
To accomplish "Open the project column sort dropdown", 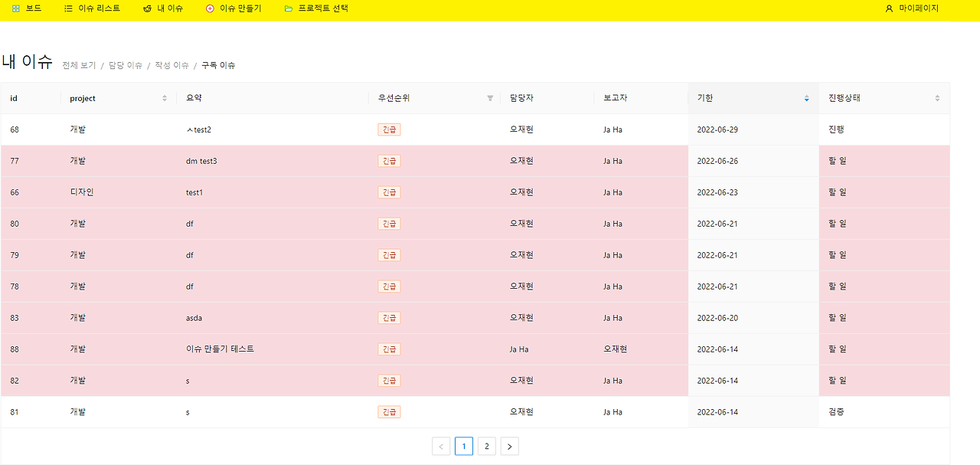I will [165, 98].
